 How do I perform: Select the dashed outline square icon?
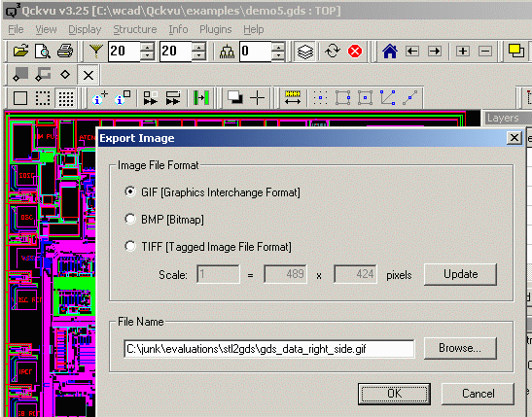pyautogui.click(x=43, y=98)
